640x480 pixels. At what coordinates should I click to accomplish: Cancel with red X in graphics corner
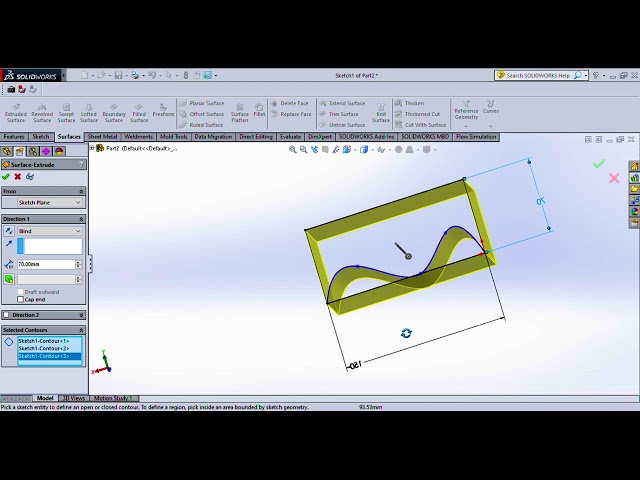click(614, 178)
